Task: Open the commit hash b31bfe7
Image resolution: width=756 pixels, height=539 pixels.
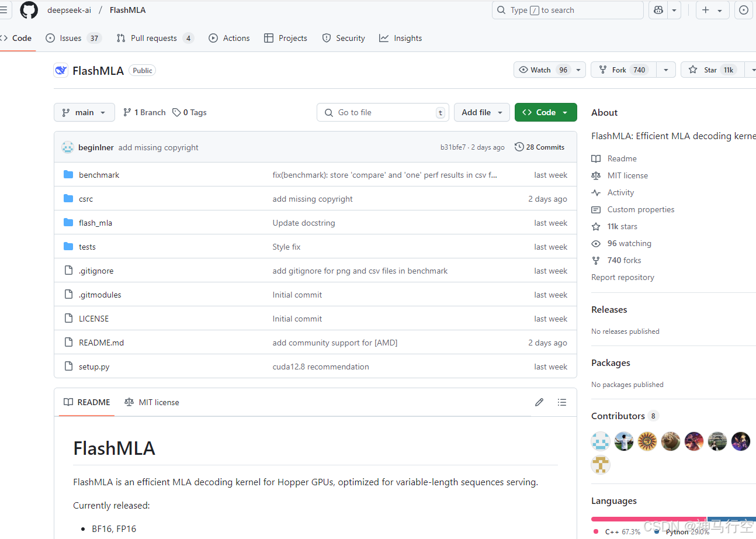Action: (453, 147)
